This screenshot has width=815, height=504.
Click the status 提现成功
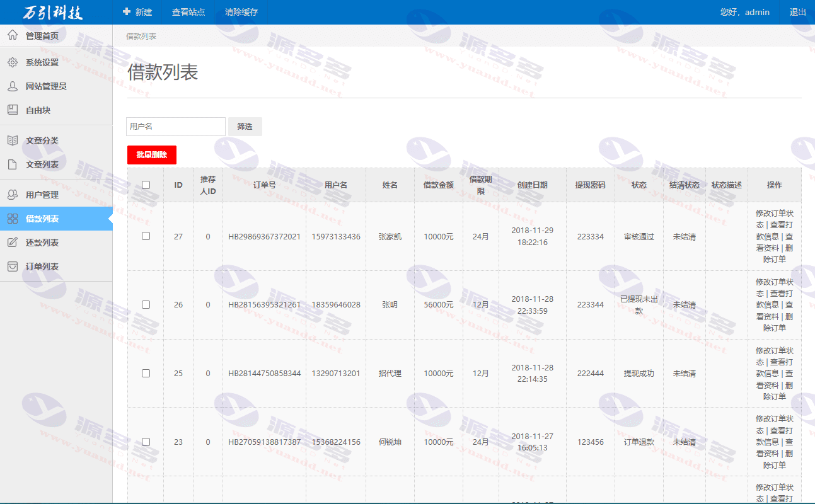pos(639,374)
